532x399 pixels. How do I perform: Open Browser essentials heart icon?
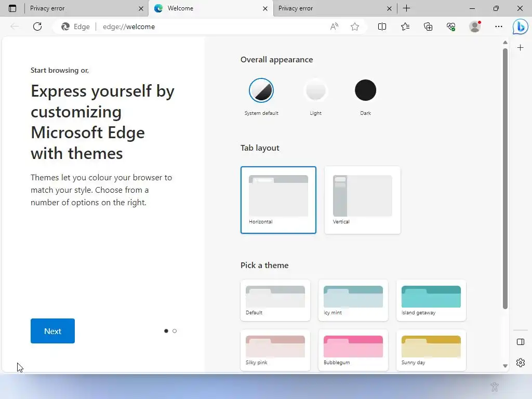coord(451,26)
